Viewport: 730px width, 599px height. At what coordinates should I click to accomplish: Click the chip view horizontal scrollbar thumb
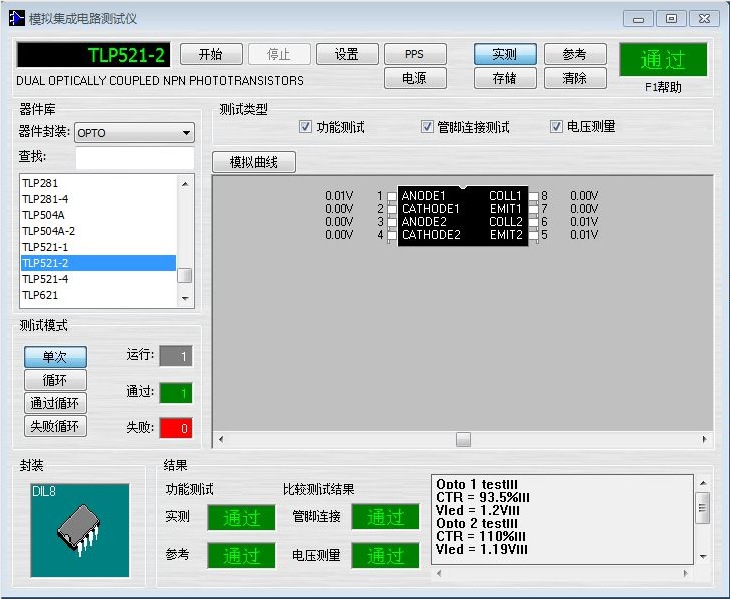point(463,439)
